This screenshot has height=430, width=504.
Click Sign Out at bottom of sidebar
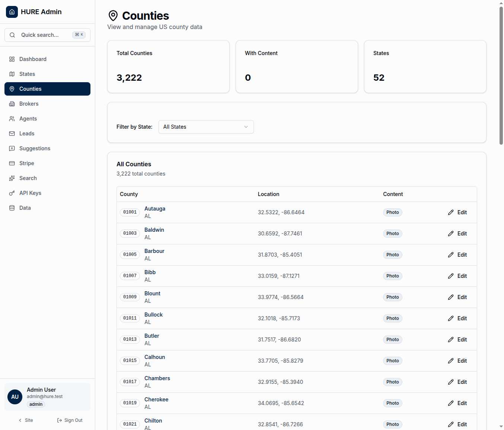70,420
